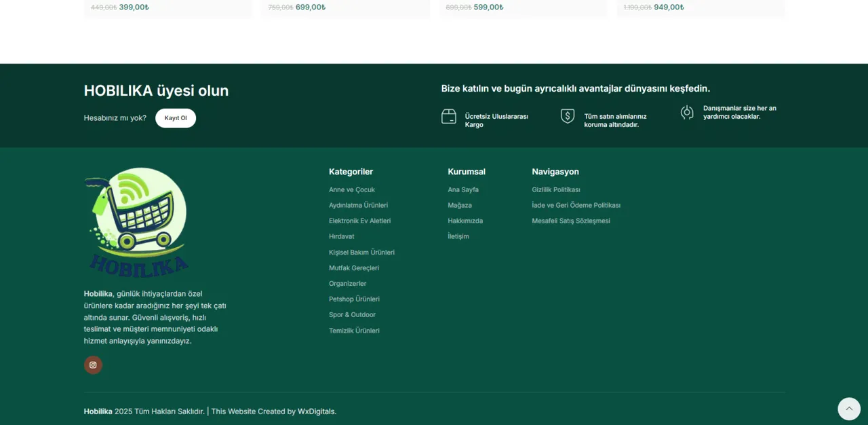The width and height of the screenshot is (868, 425).
Task: Open İade ve Geri Ödeme Politikası
Action: 576,206
